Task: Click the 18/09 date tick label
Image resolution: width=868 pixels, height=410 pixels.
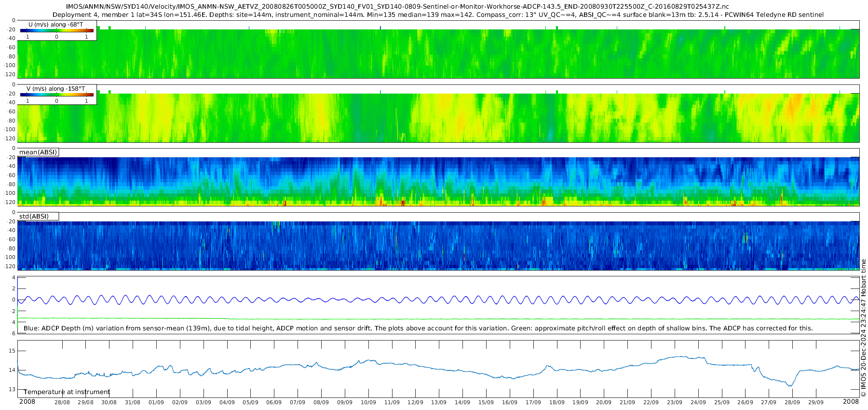Action: [x=556, y=402]
